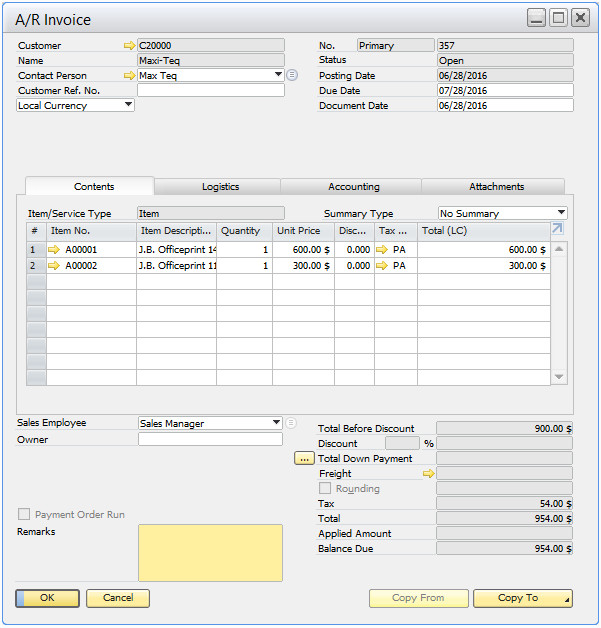Expand the table using top-right corner icon
The image size is (601, 628).
557,229
